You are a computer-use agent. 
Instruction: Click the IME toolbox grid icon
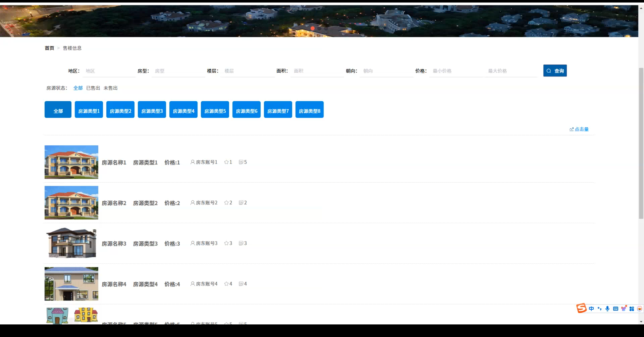click(x=631, y=309)
